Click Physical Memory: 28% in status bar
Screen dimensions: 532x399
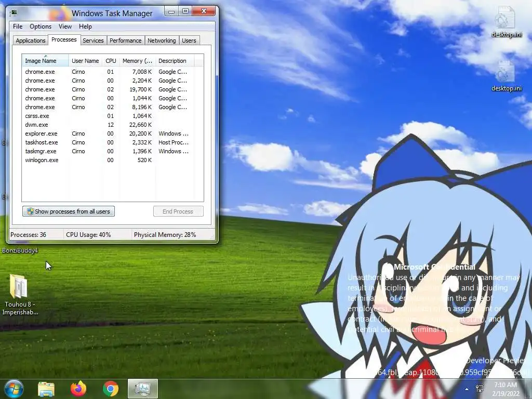click(x=165, y=234)
